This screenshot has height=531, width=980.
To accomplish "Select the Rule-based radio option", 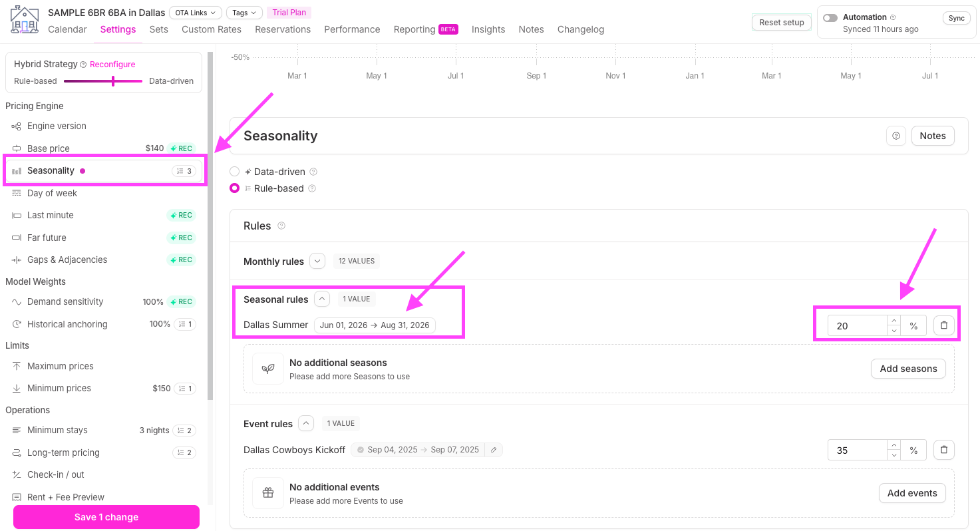I will tap(234, 188).
